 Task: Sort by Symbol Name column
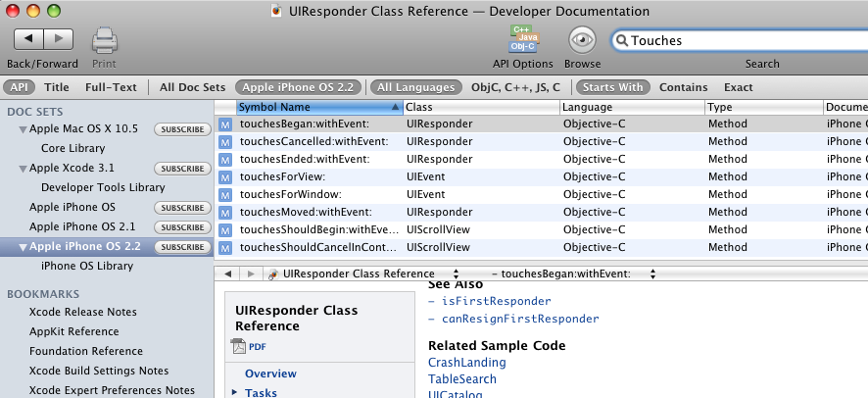pyautogui.click(x=319, y=108)
